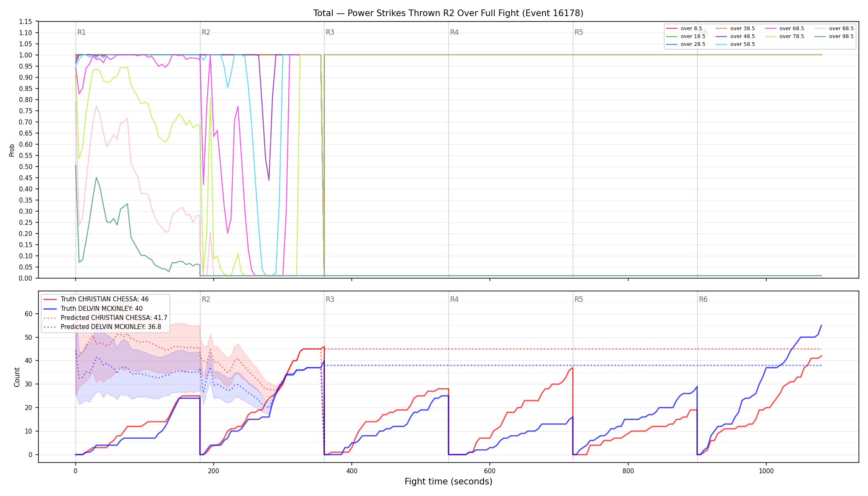
Task: Click the 'over 28.5' legend label
Action: (693, 44)
